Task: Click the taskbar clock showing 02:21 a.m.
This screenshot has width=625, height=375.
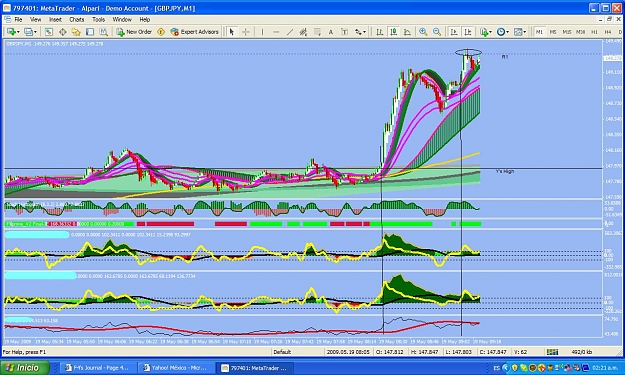Action: coord(605,368)
